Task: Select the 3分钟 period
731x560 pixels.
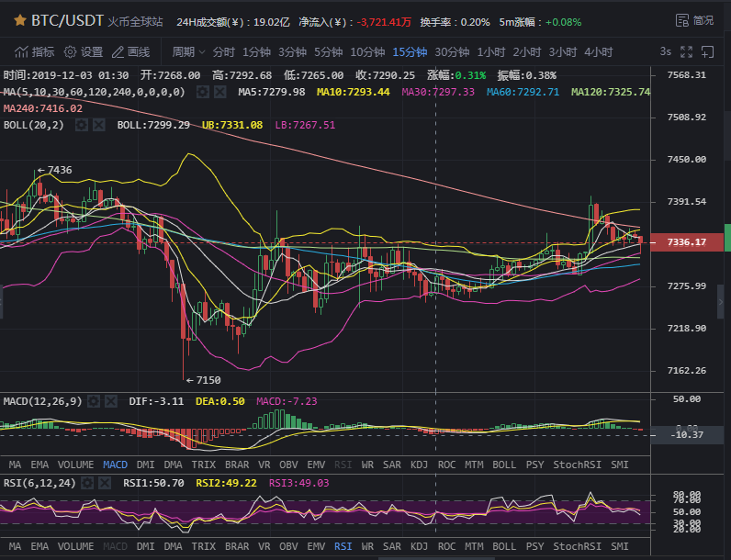Action: pos(292,52)
